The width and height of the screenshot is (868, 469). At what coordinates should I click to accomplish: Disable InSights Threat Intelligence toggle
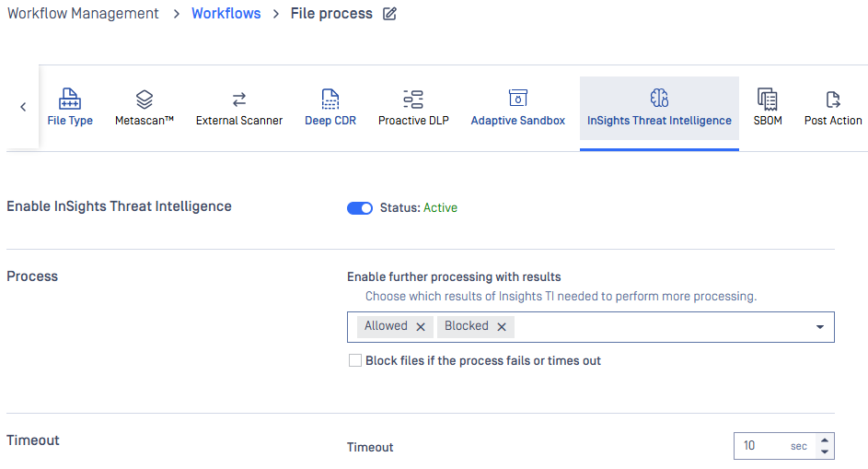[x=360, y=208]
